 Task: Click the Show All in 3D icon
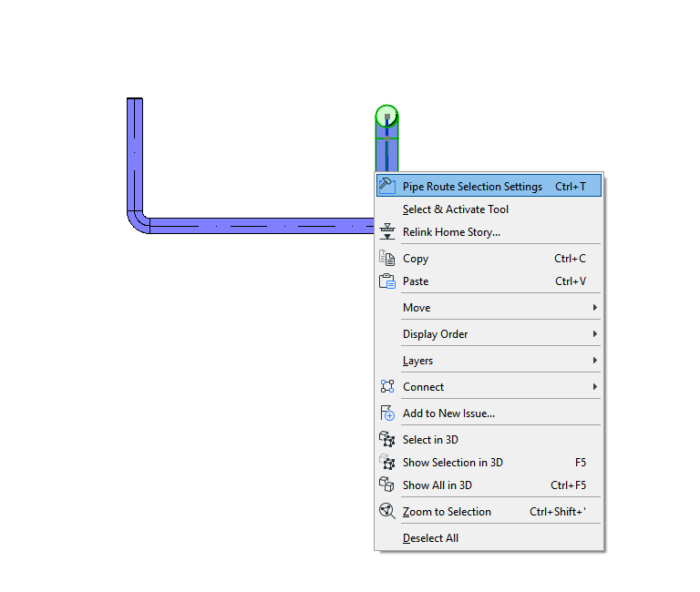386,485
